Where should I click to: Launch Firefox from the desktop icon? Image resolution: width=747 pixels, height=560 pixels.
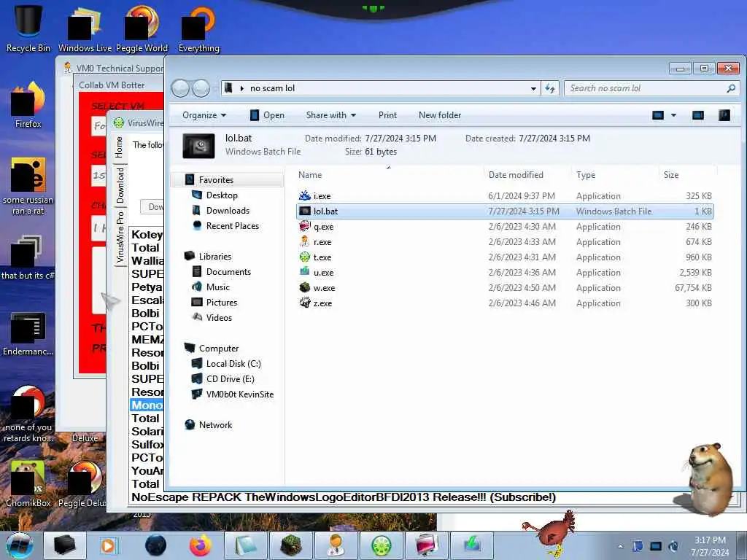tap(28, 105)
